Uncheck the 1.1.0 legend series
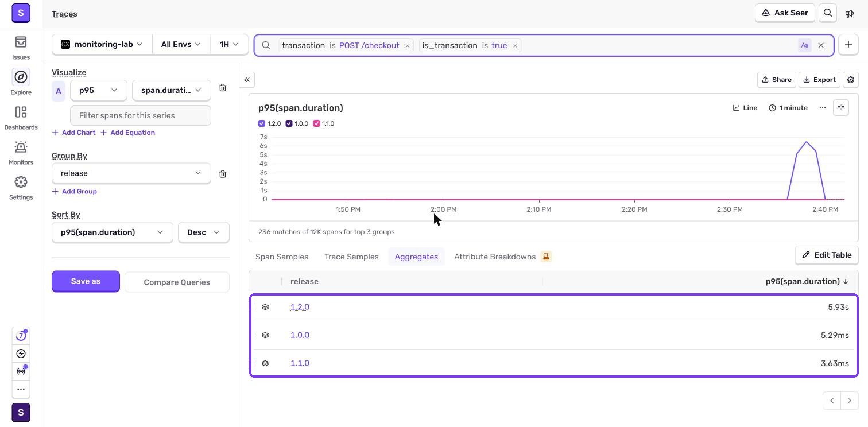The image size is (868, 427). tap(316, 123)
